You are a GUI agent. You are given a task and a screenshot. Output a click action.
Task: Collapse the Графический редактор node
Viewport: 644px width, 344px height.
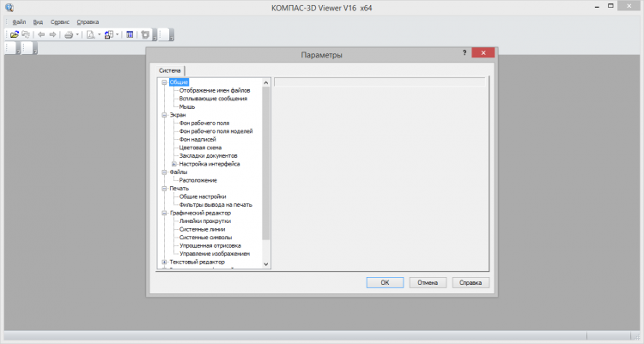coord(164,213)
